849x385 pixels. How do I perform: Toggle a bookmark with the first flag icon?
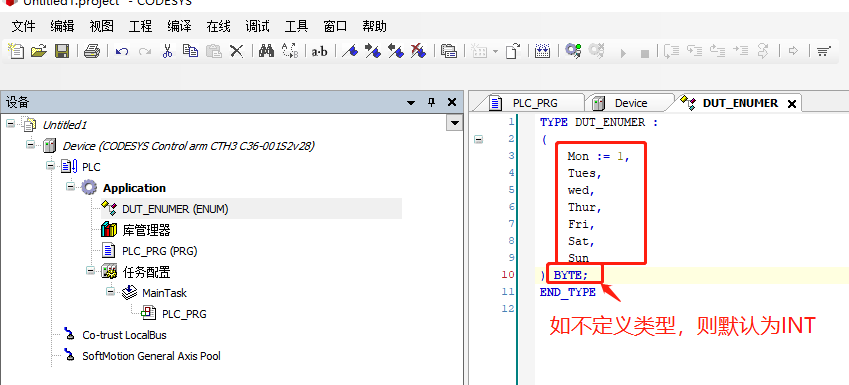[351, 51]
